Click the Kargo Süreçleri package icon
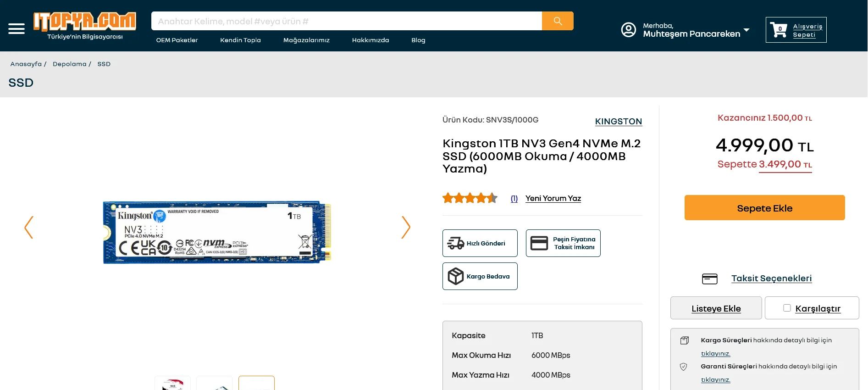Screen dimensions: 868x390 [x=685, y=340]
